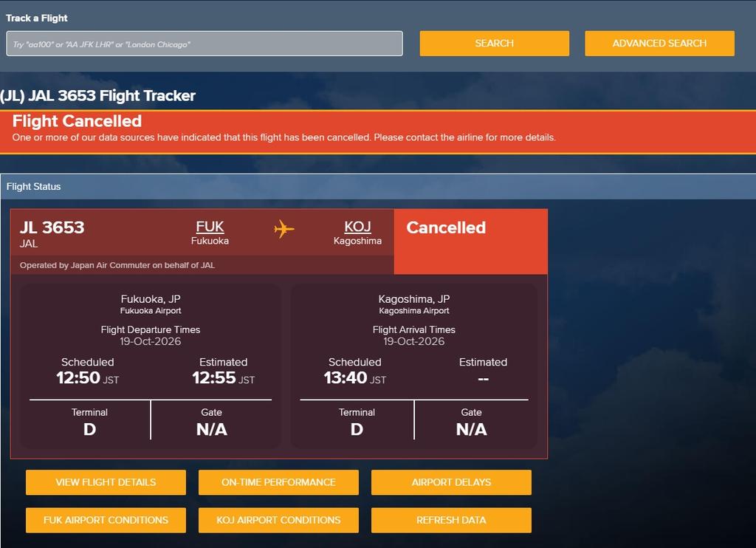The height and width of the screenshot is (548, 756).
Task: Open the KOJ airport code link
Action: coord(358,227)
